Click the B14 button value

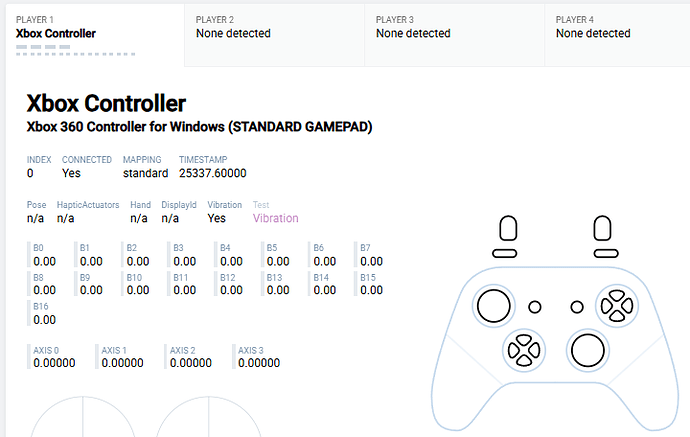(324, 290)
